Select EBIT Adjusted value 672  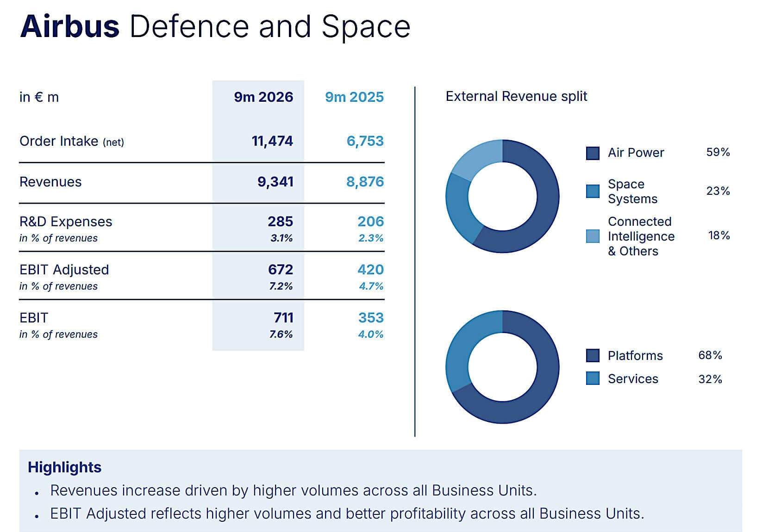pyautogui.click(x=281, y=269)
